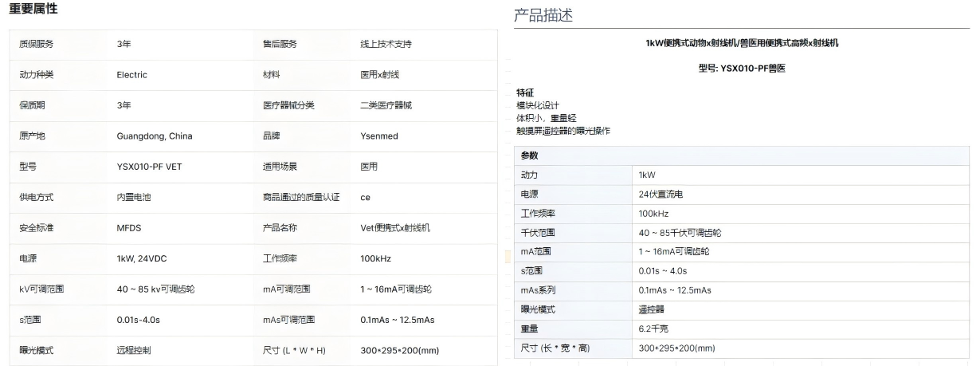980x366 pixels.
Task: Select the Guangdong, China origin value
Action: 154,136
